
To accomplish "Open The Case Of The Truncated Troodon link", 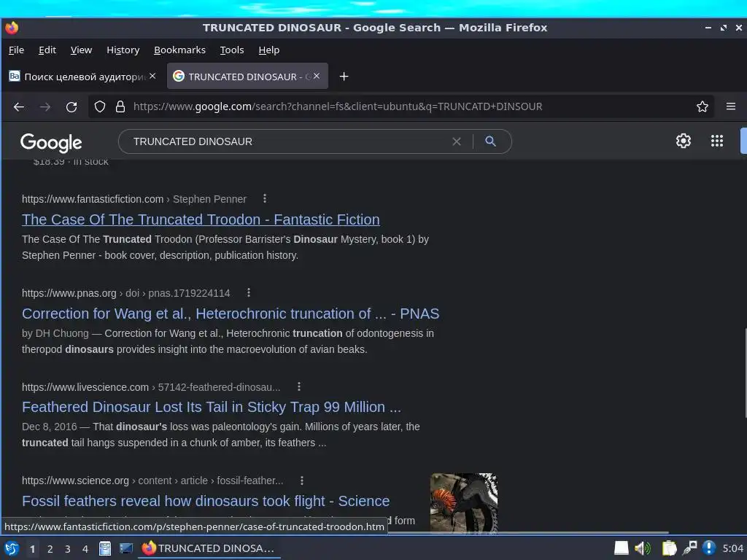I will coord(201,219).
